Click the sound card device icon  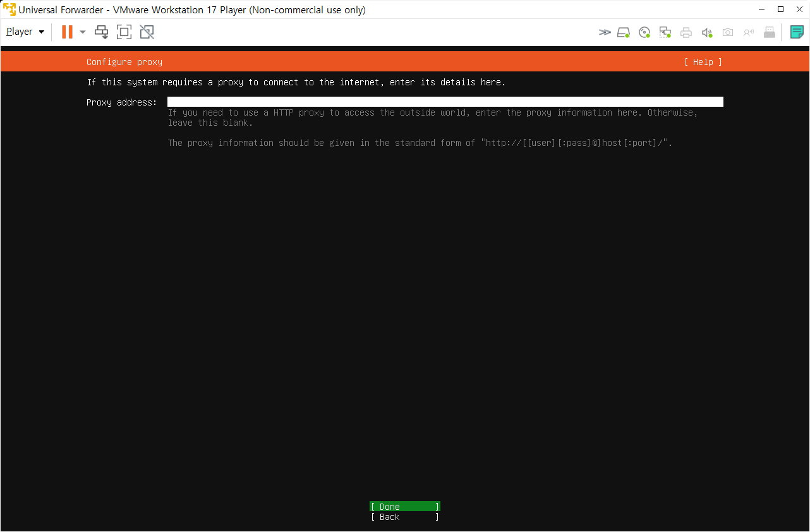pyautogui.click(x=707, y=32)
